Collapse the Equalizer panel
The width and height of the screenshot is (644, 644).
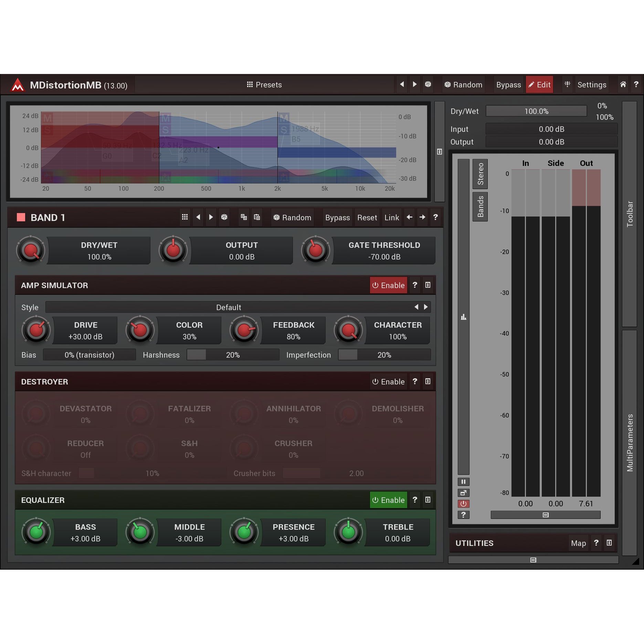coord(428,500)
